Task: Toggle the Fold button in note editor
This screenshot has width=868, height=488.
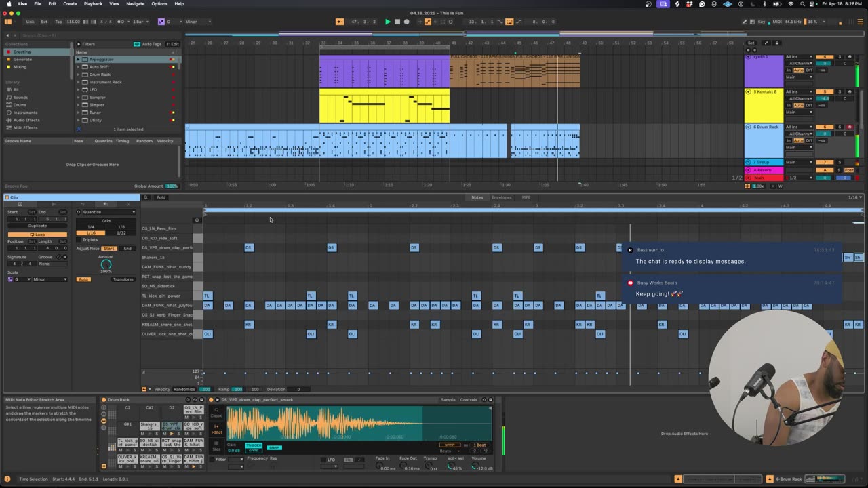Action: (161, 197)
